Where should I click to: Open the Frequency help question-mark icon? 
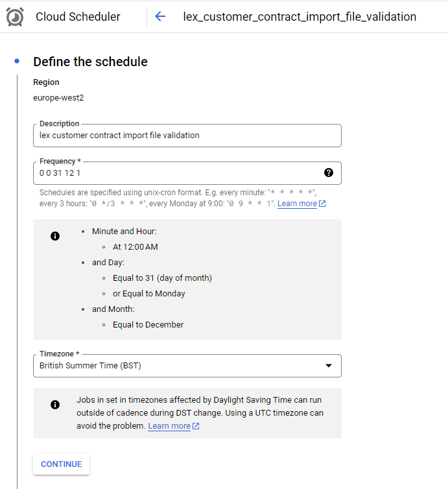328,173
